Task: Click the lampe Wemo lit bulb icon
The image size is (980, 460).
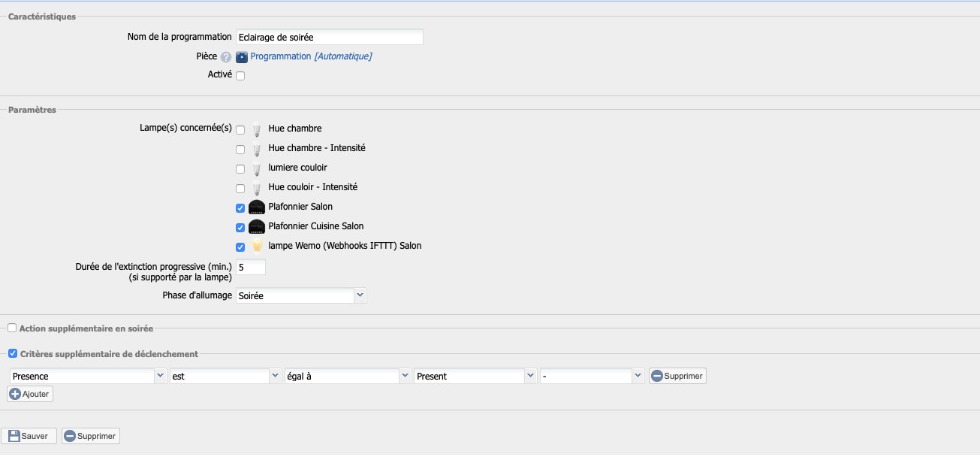Action: [x=257, y=247]
